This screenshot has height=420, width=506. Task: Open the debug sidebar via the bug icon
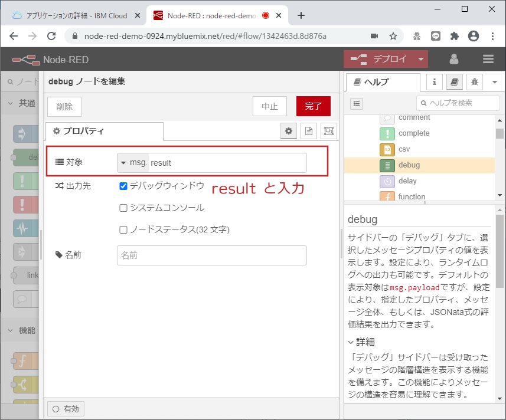tap(475, 82)
